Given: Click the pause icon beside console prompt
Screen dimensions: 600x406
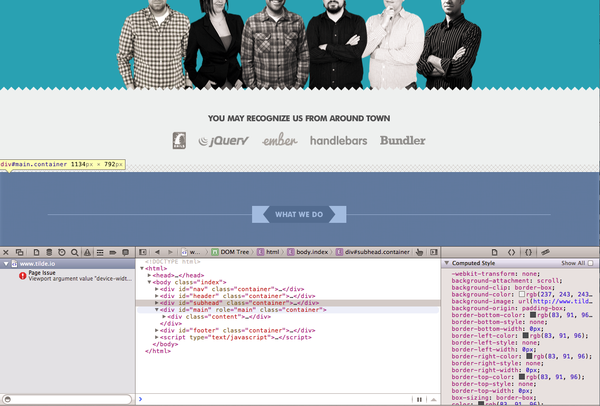Looking at the screenshot, I should tap(419, 399).
